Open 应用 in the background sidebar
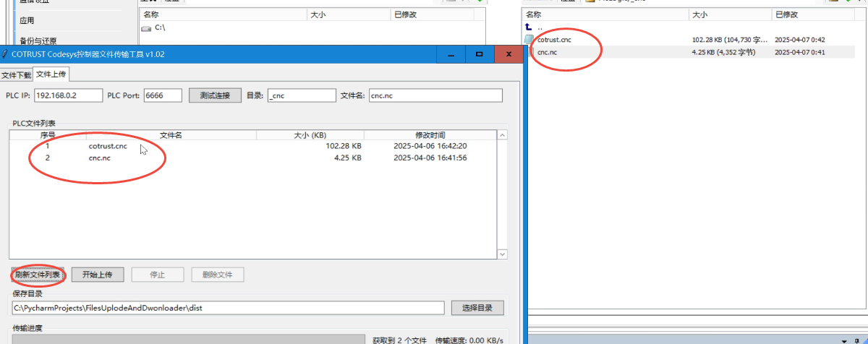Viewport: 868px width, 344px height. point(27,21)
